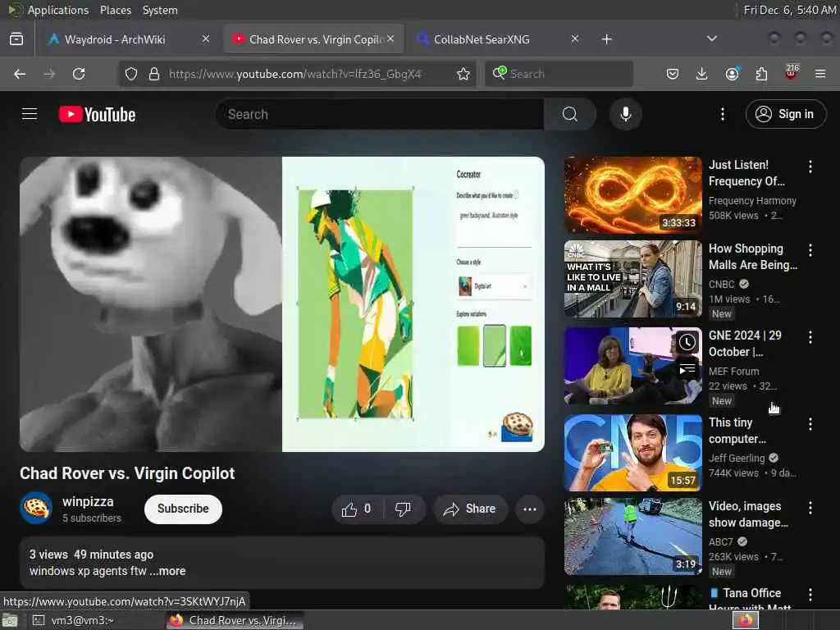Subscribe to the winpizza channel
840x630 pixels.
point(183,509)
